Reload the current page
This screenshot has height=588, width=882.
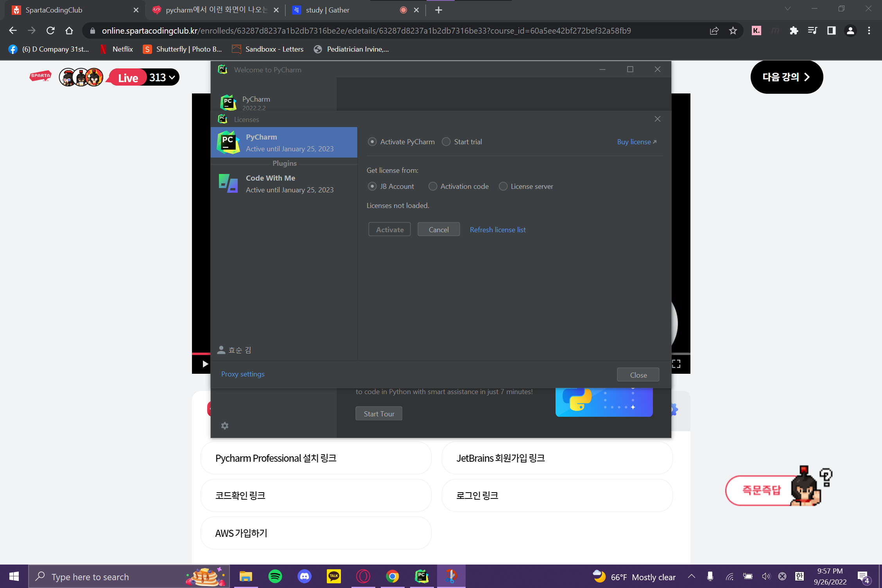click(x=50, y=30)
